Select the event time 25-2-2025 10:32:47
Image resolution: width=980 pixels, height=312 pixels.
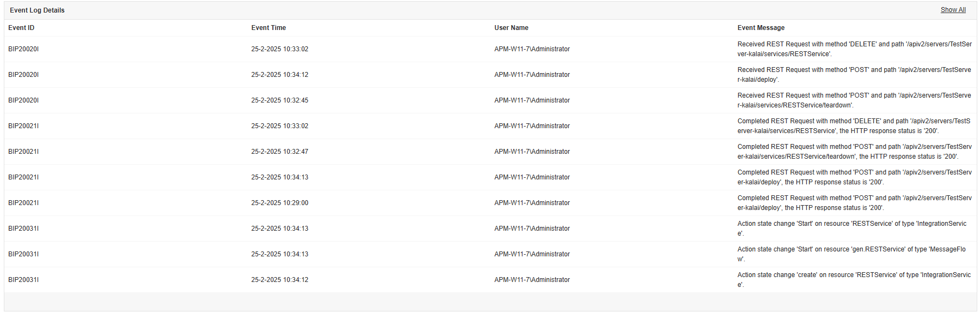pos(279,152)
